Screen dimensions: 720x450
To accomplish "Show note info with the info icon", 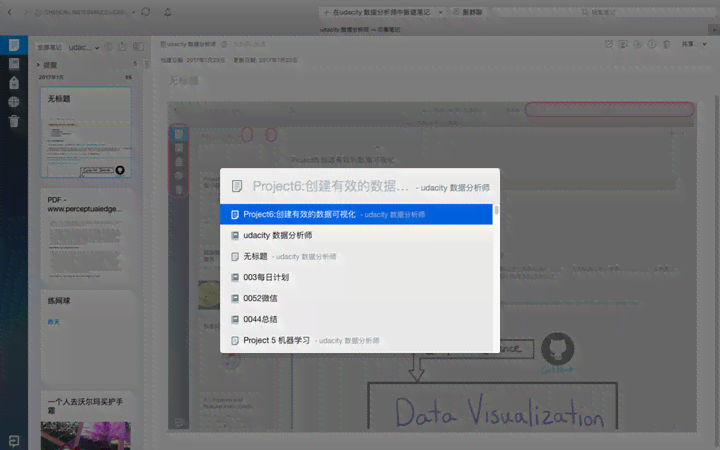I will 652,44.
